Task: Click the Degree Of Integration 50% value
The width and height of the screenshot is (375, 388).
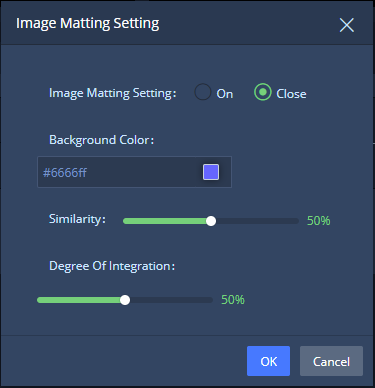Action: (x=233, y=300)
